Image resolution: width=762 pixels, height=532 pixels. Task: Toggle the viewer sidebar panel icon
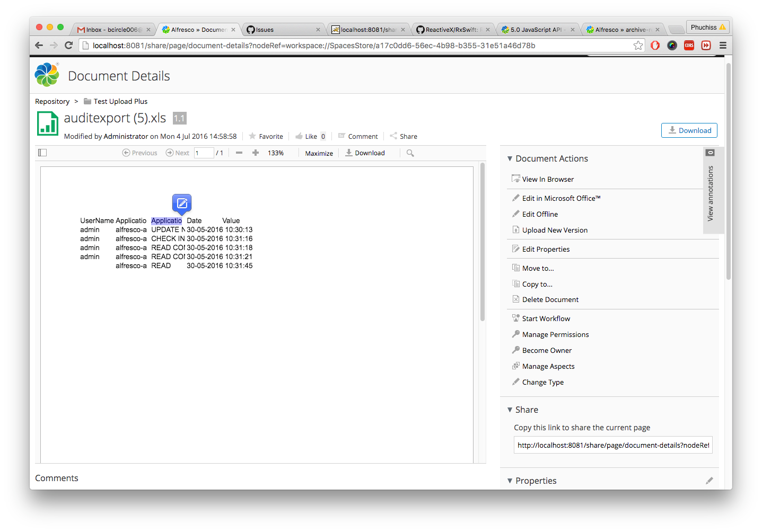(x=42, y=153)
